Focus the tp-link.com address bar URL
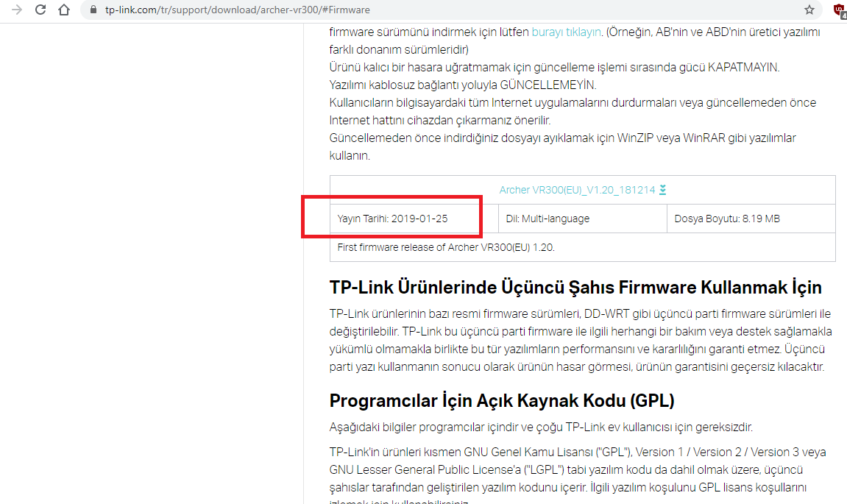The height and width of the screenshot is (504, 847). tap(238, 10)
